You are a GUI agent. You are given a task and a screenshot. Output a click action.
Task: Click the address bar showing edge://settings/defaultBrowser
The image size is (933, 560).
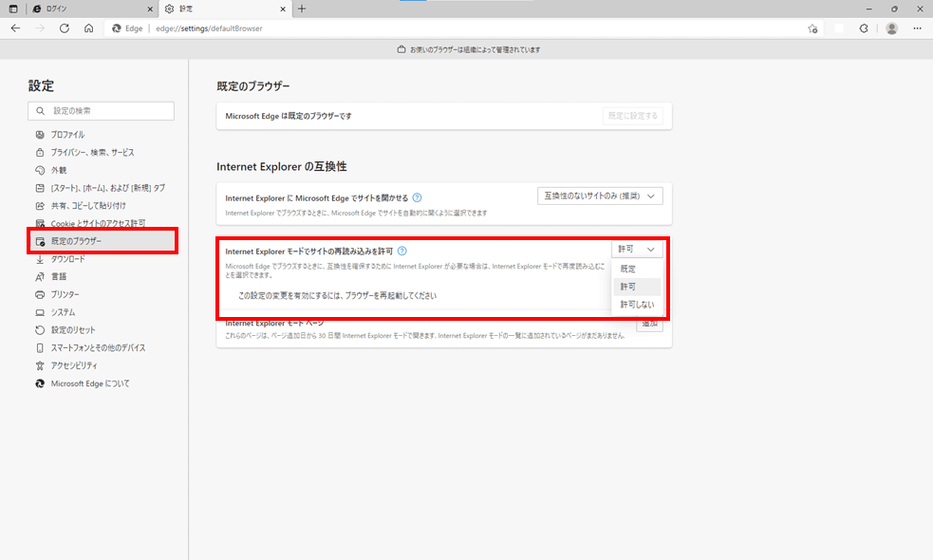tap(464, 28)
